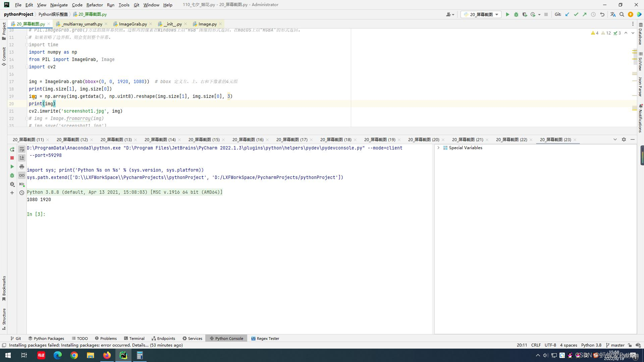Click the TODO tab in bottom toolbar
Viewport: 644px width, 362px height.
[x=82, y=338]
